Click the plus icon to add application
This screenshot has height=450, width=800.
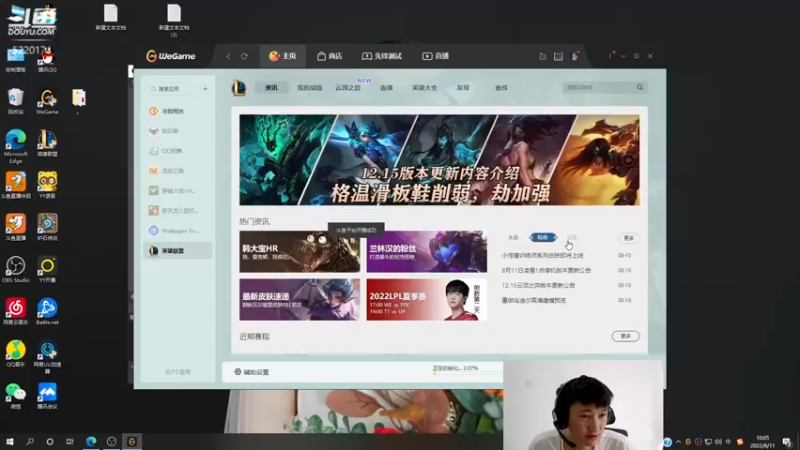(x=205, y=89)
